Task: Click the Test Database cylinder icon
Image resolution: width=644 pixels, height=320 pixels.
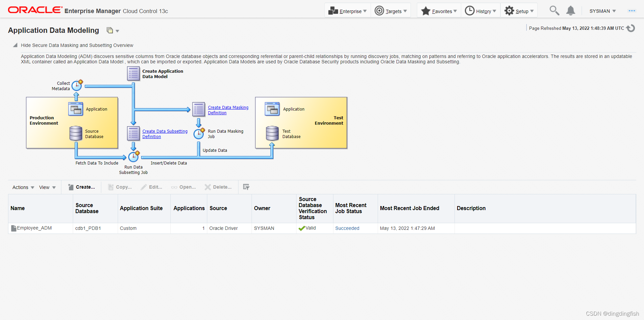Action: [x=272, y=133]
